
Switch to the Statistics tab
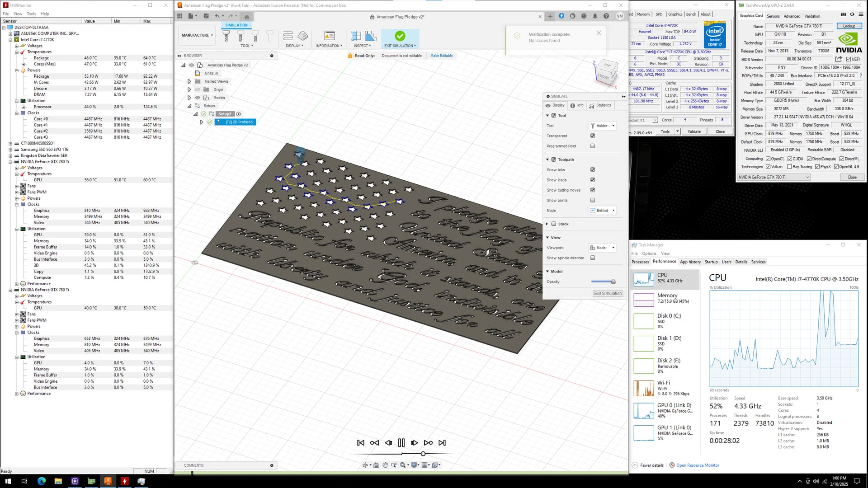[600, 105]
